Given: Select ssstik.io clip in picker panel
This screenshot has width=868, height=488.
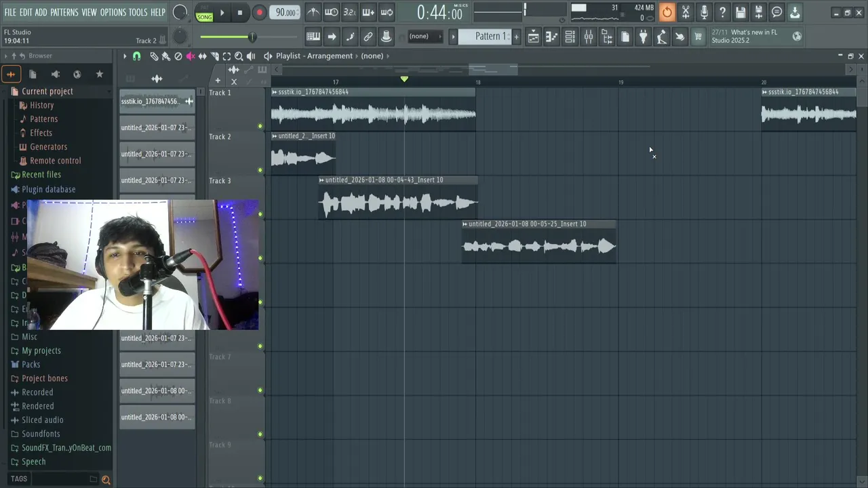Looking at the screenshot, I should coord(157,102).
